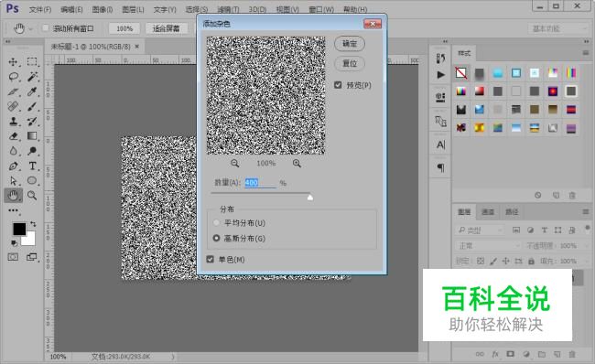
Task: Select the Healing Brush bandage tool
Action: click(14, 106)
